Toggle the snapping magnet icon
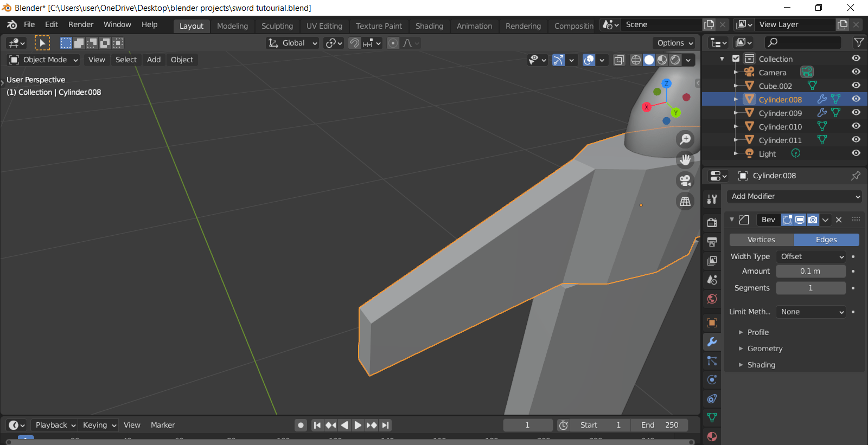The height and width of the screenshot is (445, 868). coord(354,43)
